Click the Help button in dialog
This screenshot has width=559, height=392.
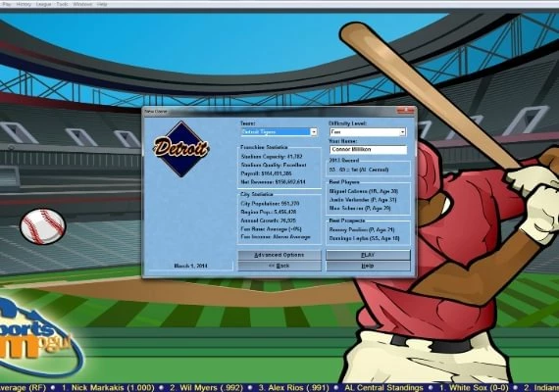tap(368, 266)
